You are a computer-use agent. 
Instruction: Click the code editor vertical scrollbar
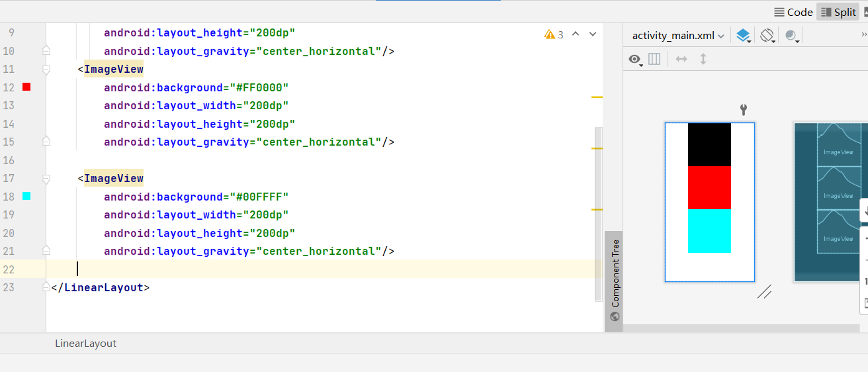tap(599, 214)
